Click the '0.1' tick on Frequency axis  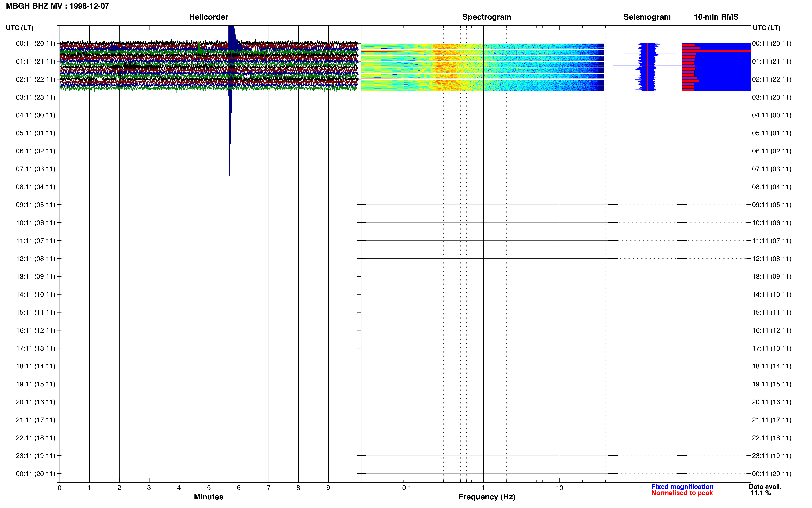click(x=407, y=487)
